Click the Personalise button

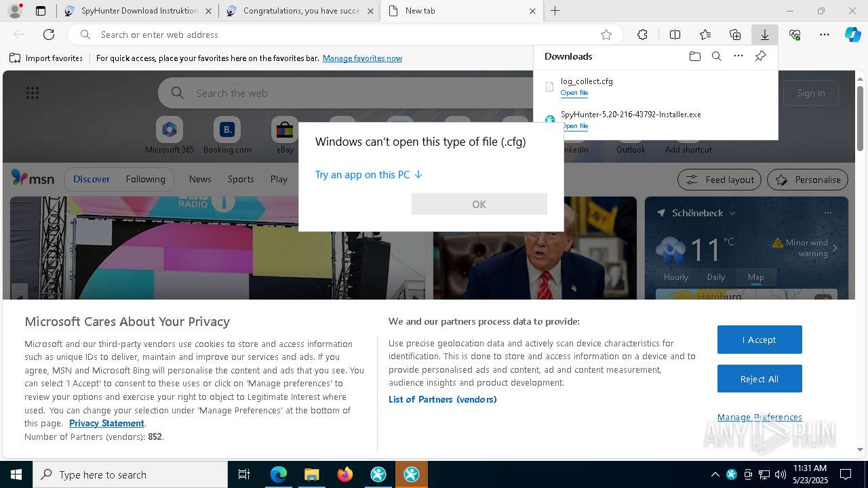click(x=808, y=180)
